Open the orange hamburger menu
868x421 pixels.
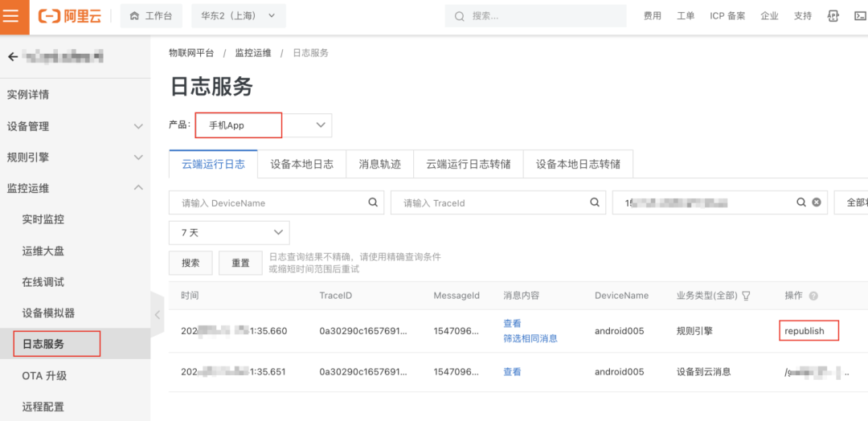[11, 16]
